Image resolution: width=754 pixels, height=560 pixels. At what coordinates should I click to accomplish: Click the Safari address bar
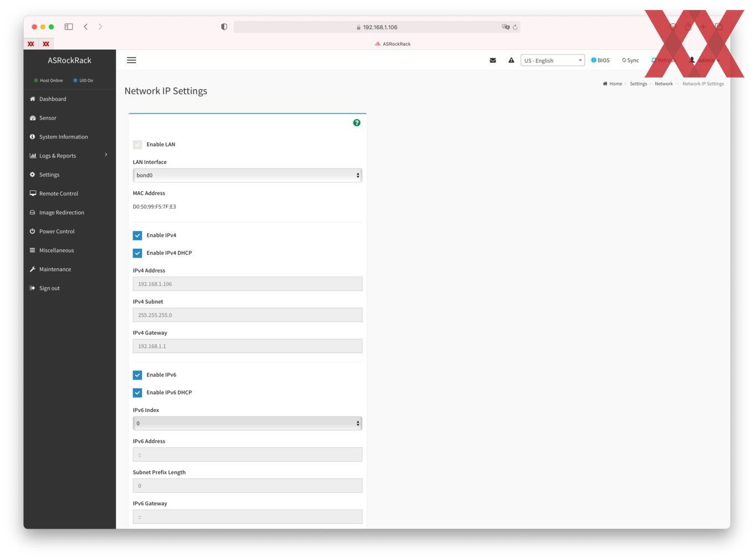(376, 27)
